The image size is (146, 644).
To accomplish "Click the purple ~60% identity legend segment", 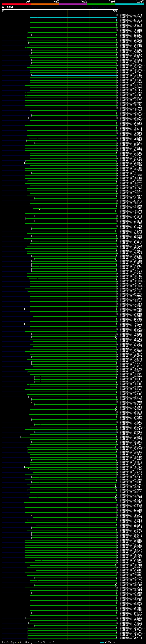I will coord(73,4).
